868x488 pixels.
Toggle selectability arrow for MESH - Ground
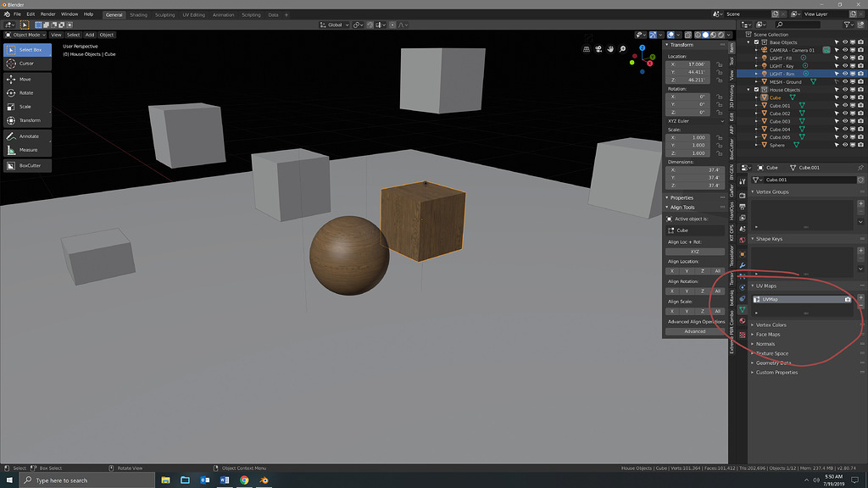click(x=837, y=82)
